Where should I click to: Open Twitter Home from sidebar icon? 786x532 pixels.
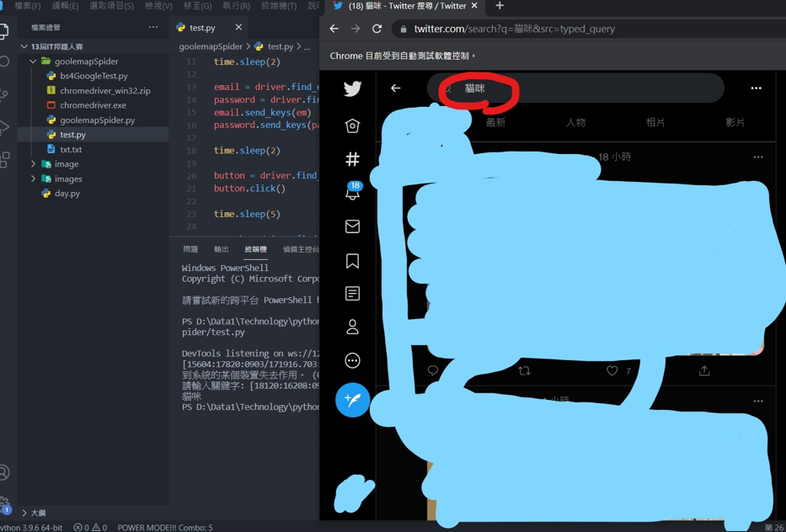click(352, 125)
